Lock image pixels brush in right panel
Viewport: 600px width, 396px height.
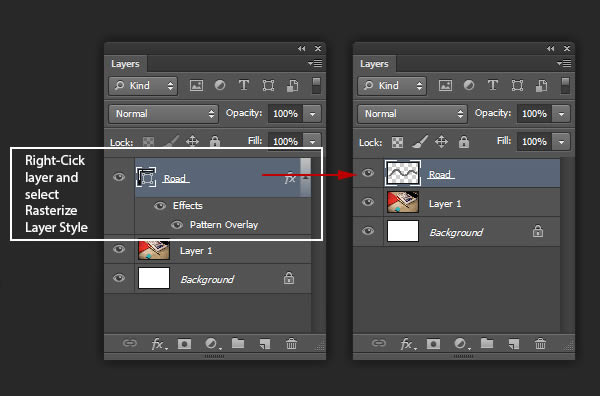coord(420,142)
